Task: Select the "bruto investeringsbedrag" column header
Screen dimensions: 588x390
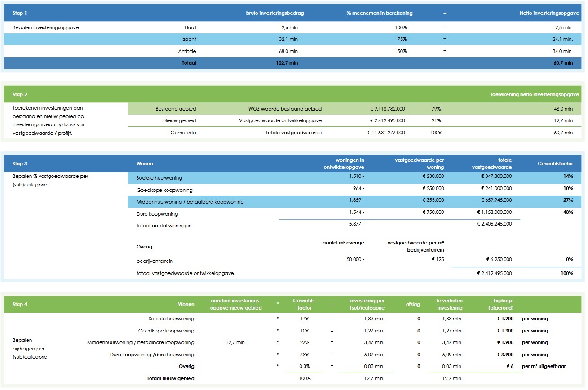Action: tap(275, 13)
